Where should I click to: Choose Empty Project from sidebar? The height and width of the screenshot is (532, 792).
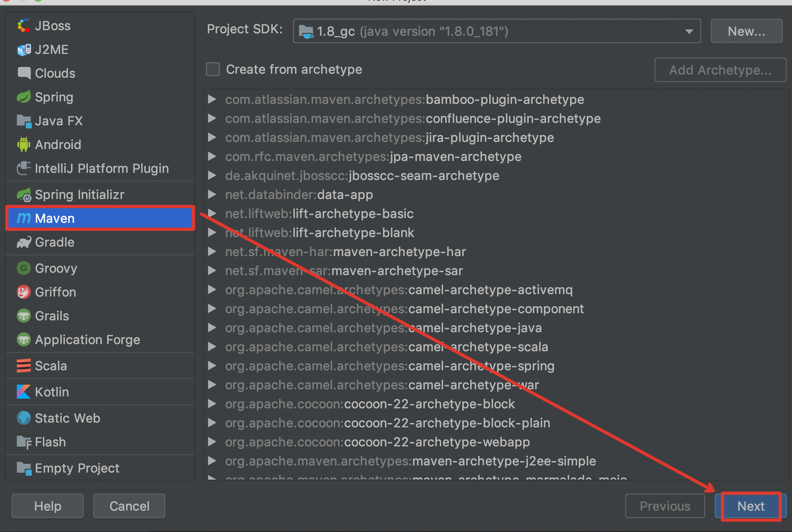coord(77,468)
